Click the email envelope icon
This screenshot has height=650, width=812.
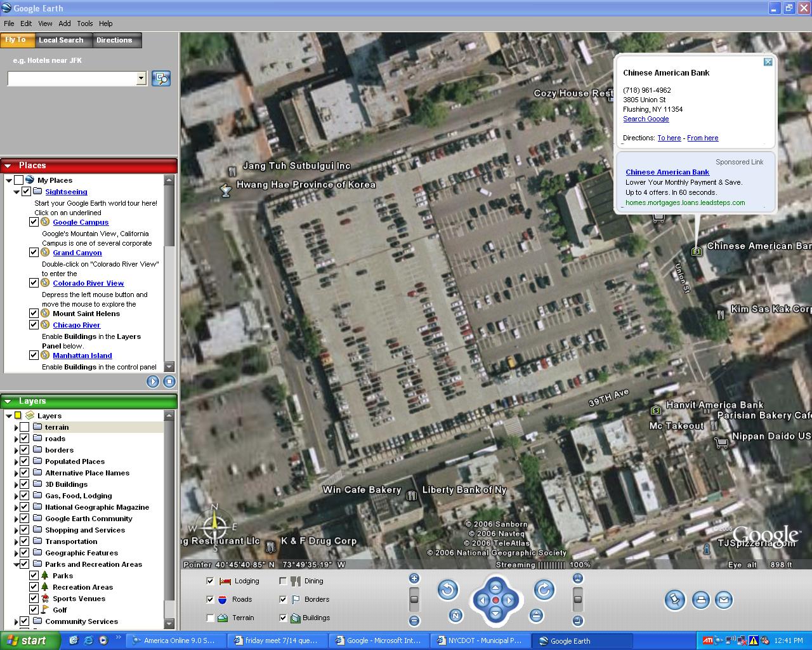point(724,600)
